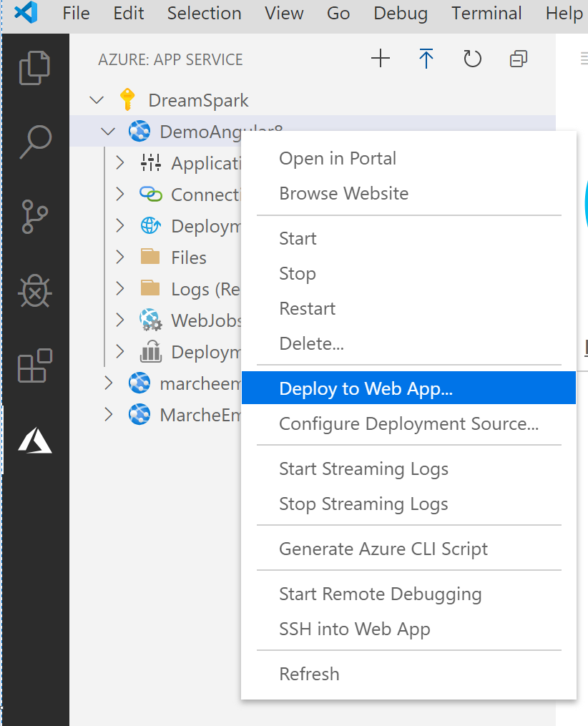Expand the Deployment Slots node
Viewport: 588px width, 726px height.
point(120,351)
